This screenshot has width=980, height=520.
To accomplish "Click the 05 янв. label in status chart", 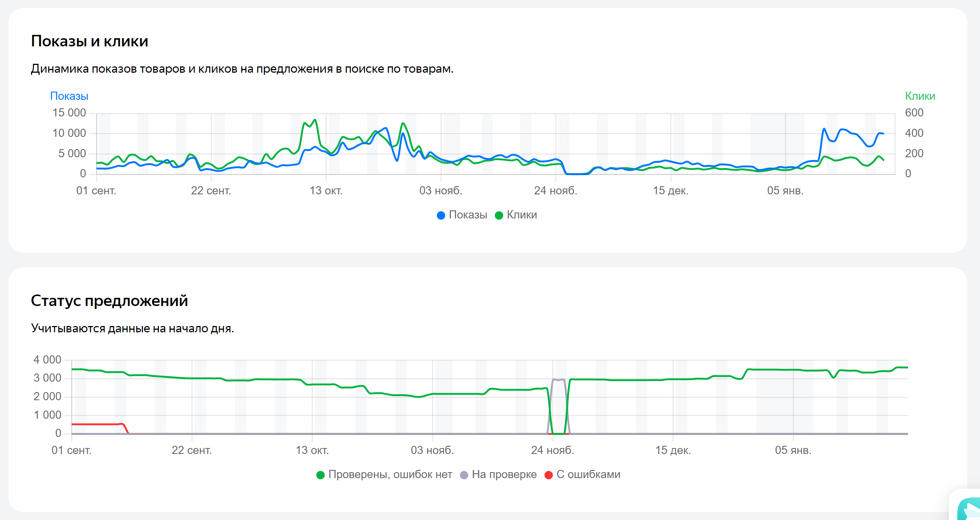I will pos(793,450).
